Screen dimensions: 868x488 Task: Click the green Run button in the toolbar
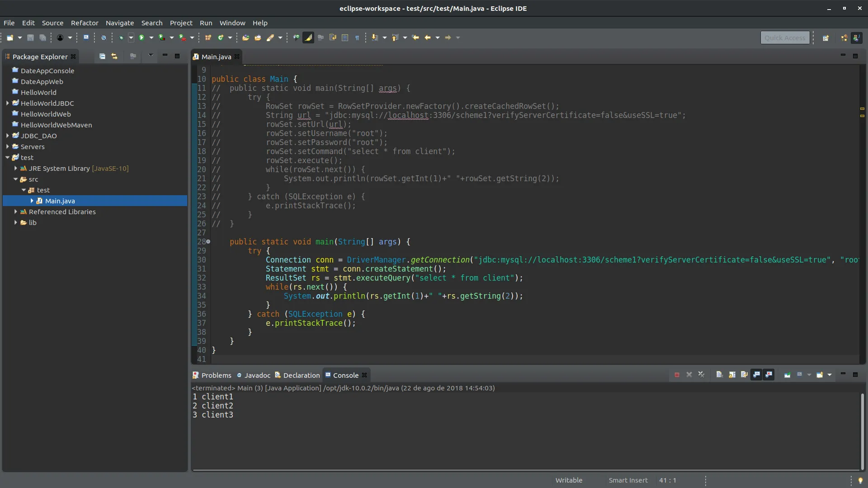[x=142, y=38]
